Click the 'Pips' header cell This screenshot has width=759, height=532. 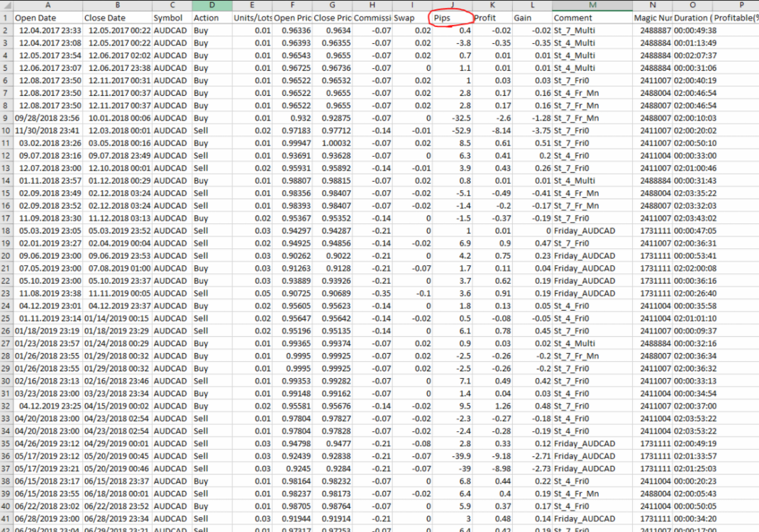tap(442, 18)
